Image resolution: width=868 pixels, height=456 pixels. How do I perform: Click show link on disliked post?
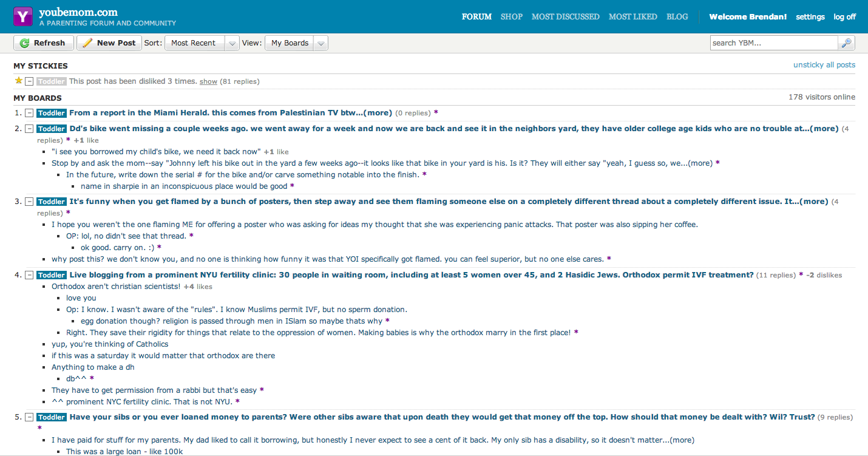click(x=208, y=81)
